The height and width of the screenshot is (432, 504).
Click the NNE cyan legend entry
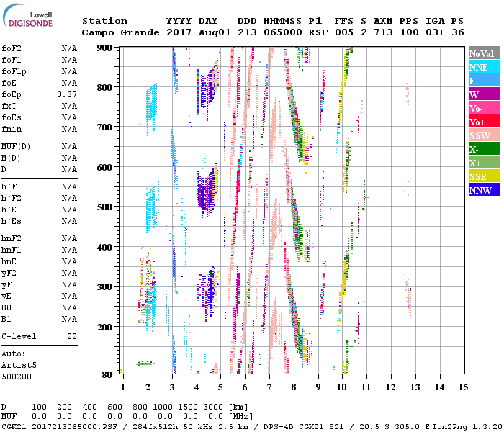pyautogui.click(x=484, y=67)
